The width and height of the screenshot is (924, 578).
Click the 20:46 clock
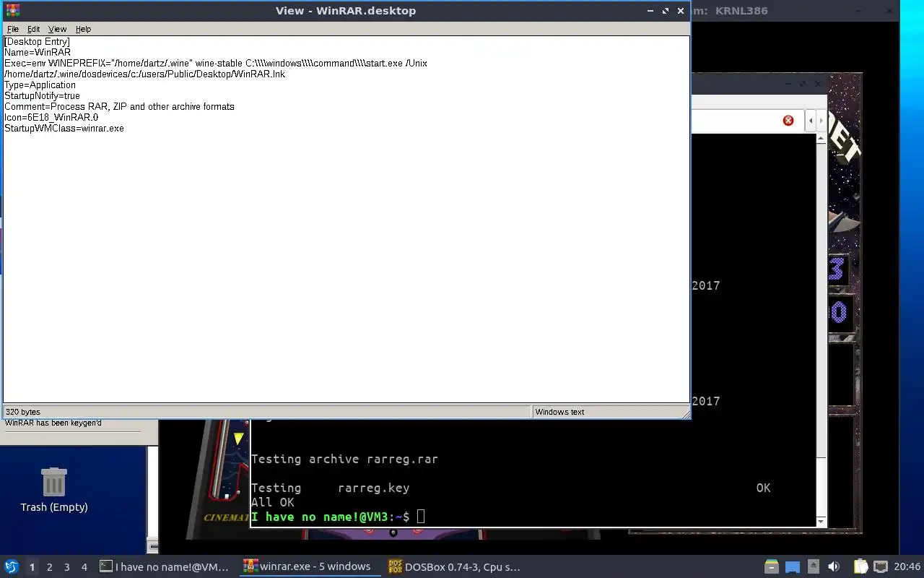pos(907,567)
